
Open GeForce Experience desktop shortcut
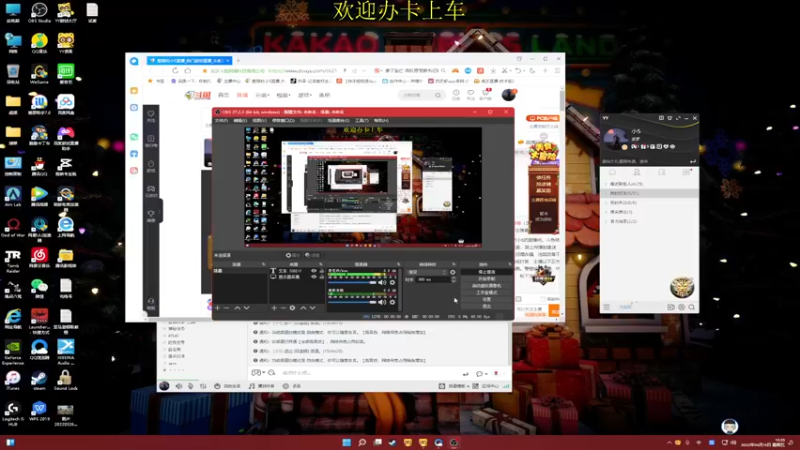(x=13, y=352)
